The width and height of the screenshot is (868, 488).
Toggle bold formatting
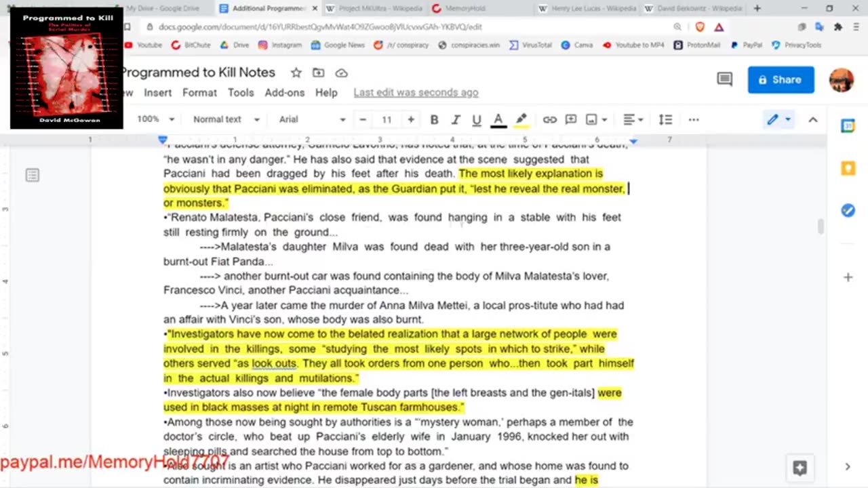pos(434,119)
